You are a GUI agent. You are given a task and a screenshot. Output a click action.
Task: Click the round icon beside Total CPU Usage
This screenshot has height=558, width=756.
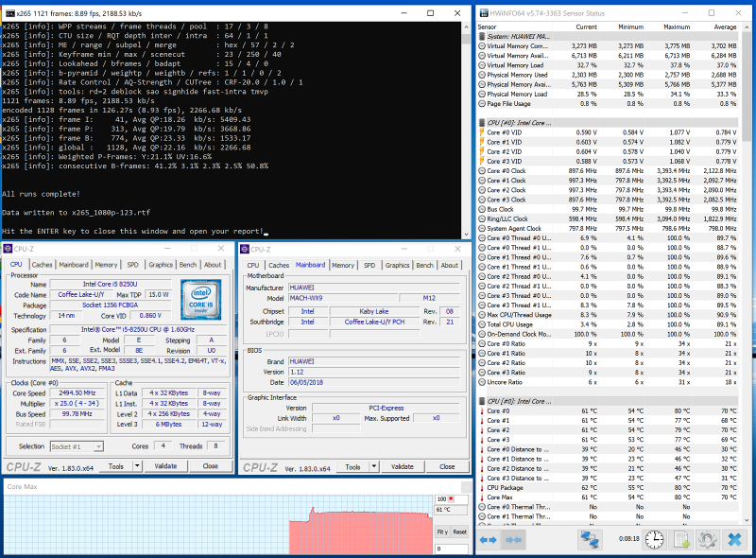tap(482, 324)
